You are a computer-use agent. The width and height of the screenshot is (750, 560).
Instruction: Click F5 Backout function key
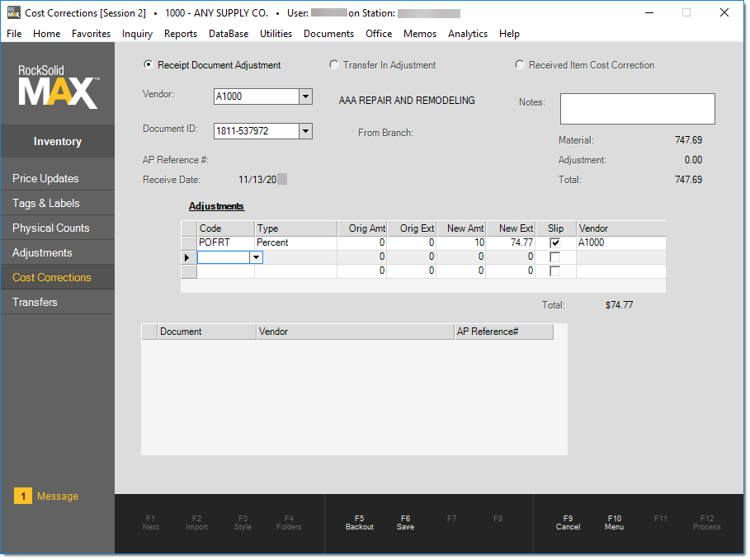point(359,523)
